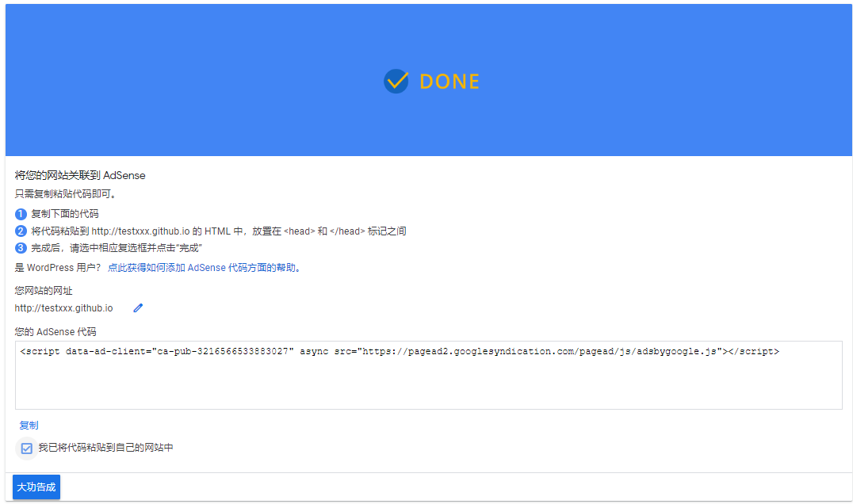Click the pencil next to http://testxxx.github.io
The height and width of the screenshot is (504, 853).
[x=137, y=307]
